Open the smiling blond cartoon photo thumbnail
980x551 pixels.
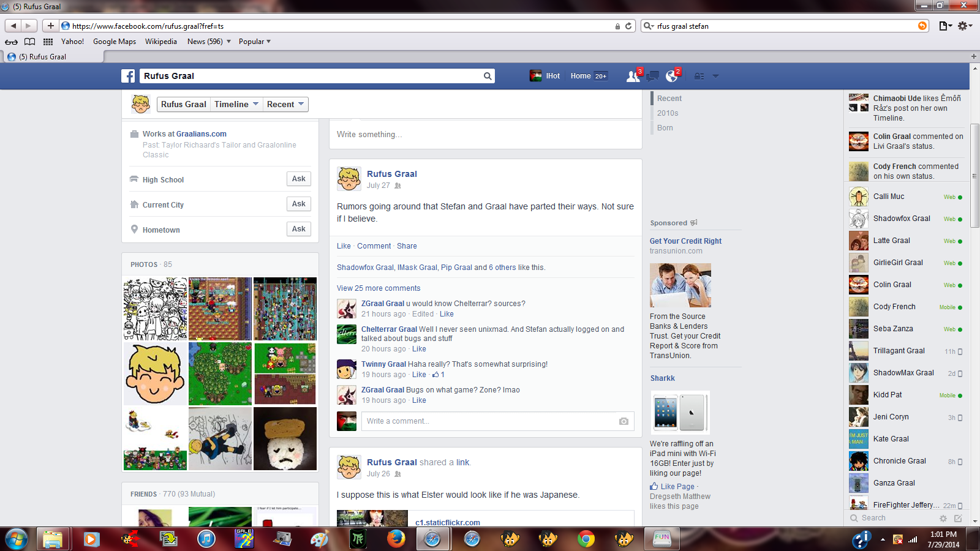click(x=156, y=373)
